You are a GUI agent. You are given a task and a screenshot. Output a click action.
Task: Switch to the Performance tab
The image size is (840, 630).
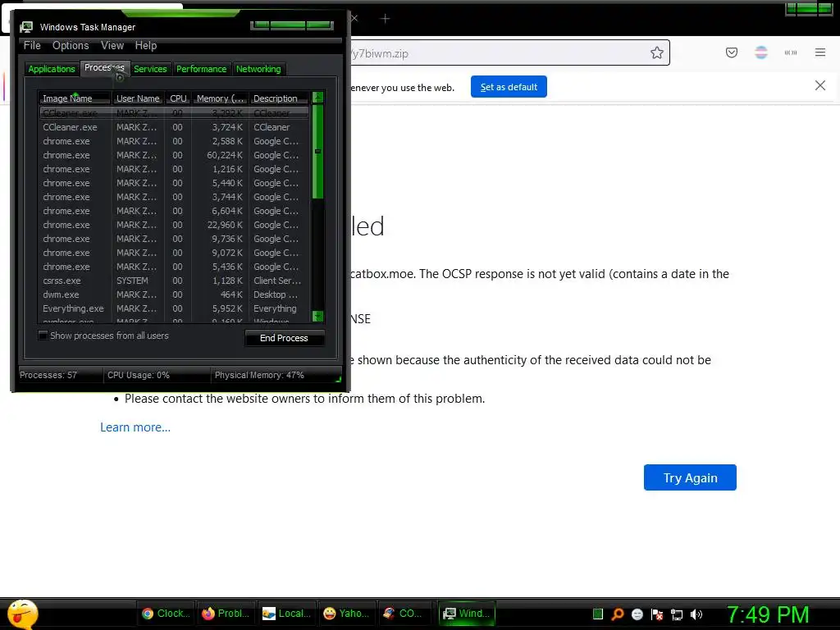(202, 69)
